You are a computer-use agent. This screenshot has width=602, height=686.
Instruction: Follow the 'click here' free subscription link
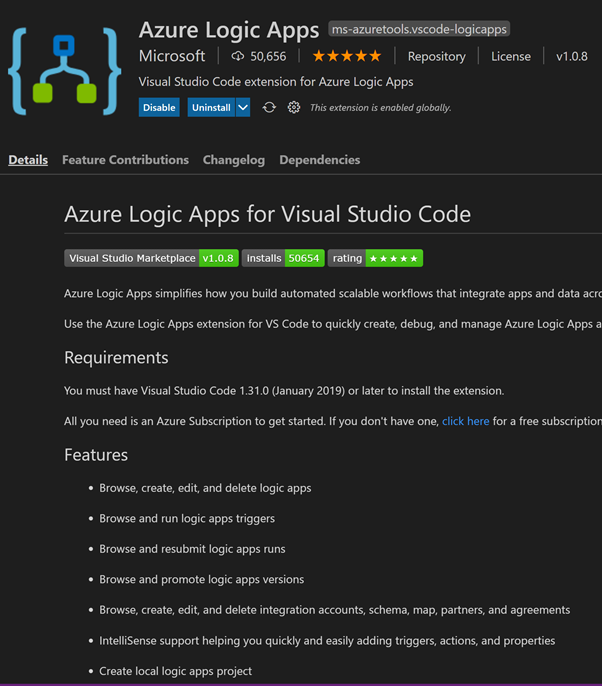click(466, 421)
